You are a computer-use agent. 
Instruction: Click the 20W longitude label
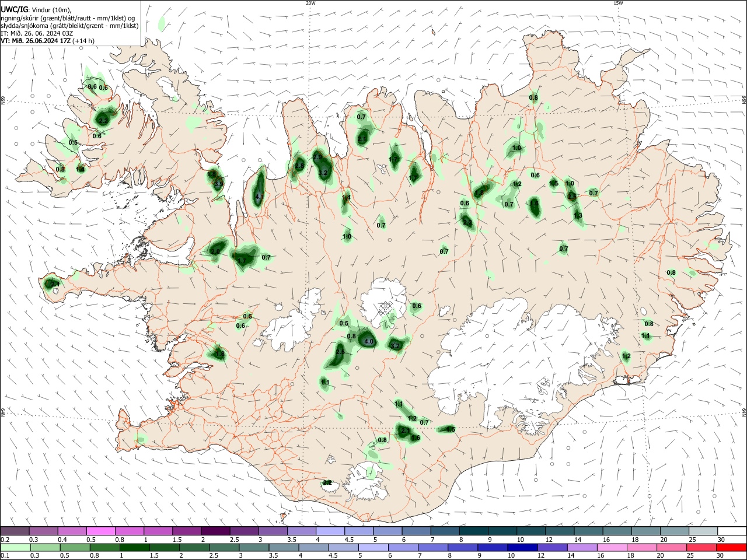tap(311, 3)
